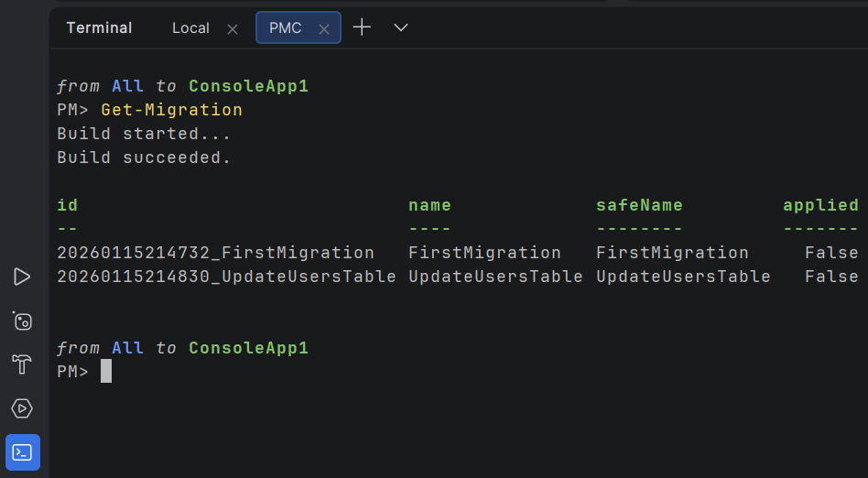
Task: Toggle the Terminal tool window icon
Action: point(23,452)
